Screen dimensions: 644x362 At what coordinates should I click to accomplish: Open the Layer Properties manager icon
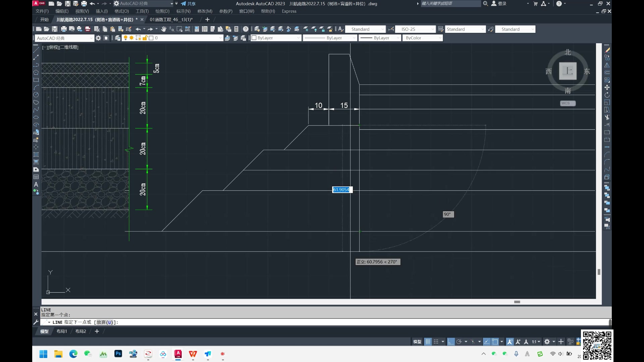tap(117, 38)
